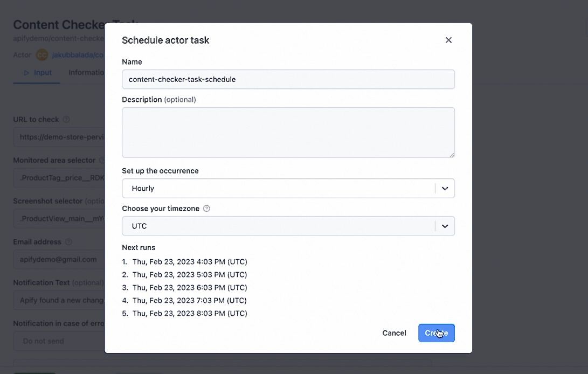Screen dimensions: 588x374
Task: Click the help icon next to "Monitored area selector"
Action: [x=100, y=160]
